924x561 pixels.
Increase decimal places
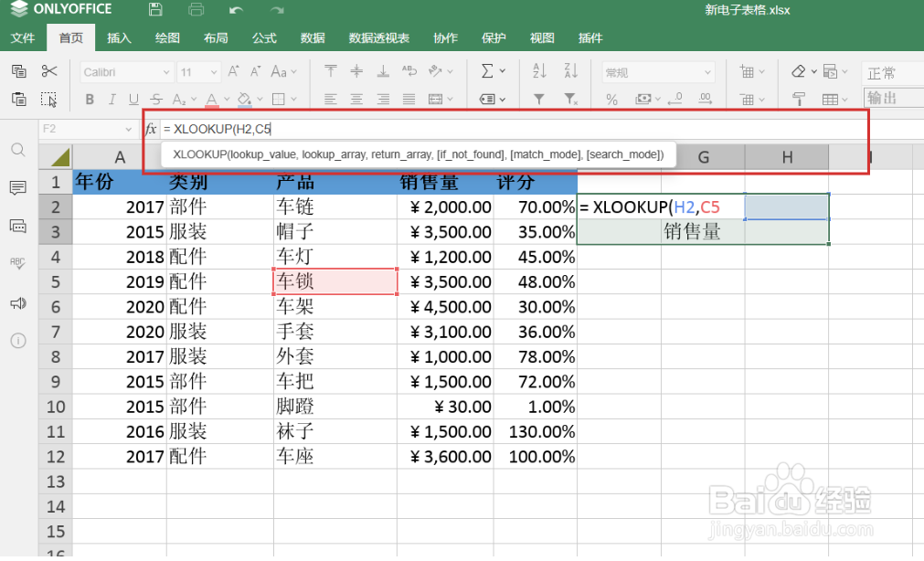pyautogui.click(x=704, y=100)
